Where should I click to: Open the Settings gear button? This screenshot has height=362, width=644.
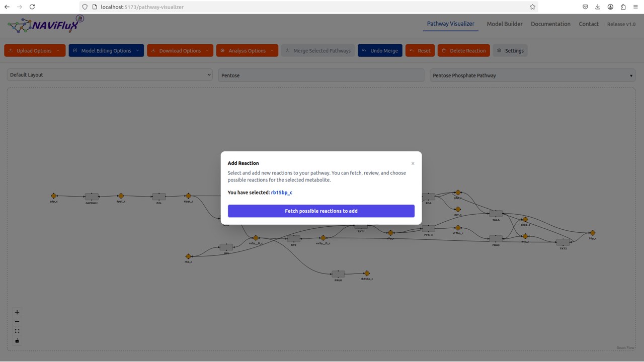coord(510,51)
